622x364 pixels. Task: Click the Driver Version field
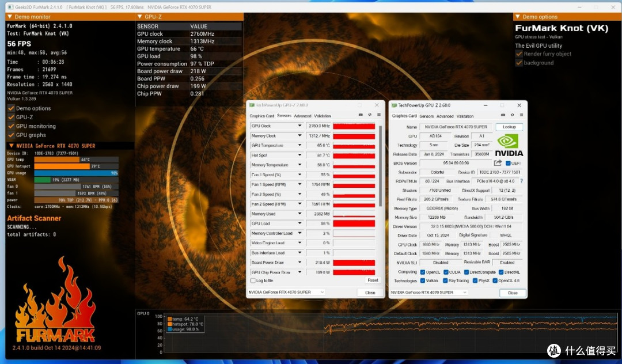coord(471,226)
